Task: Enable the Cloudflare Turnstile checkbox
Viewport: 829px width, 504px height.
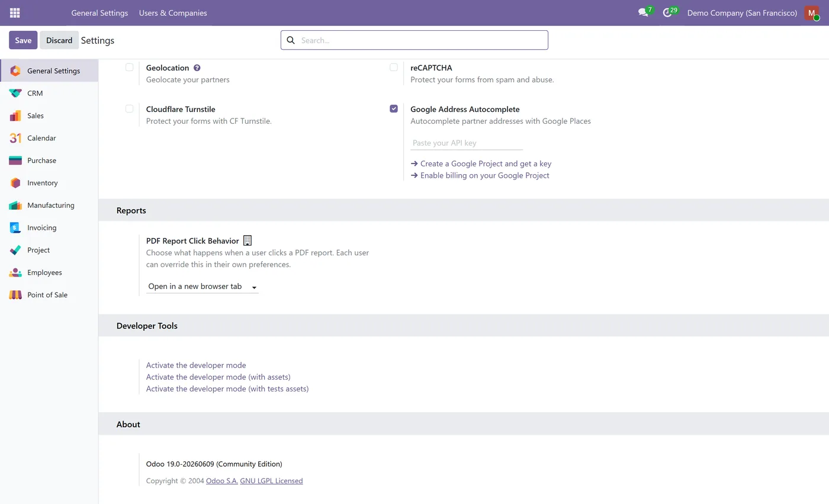Action: tap(129, 108)
